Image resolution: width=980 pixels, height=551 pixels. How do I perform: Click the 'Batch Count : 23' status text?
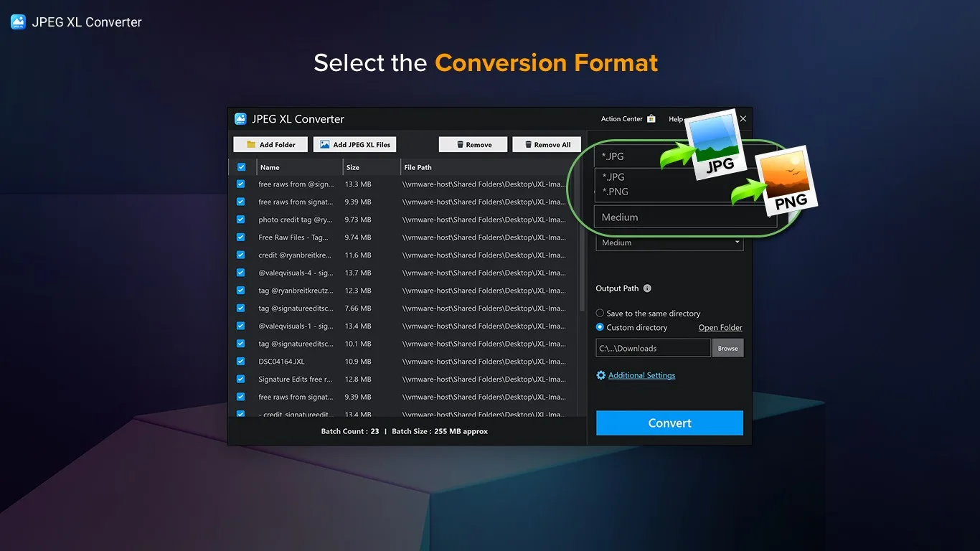(x=350, y=431)
